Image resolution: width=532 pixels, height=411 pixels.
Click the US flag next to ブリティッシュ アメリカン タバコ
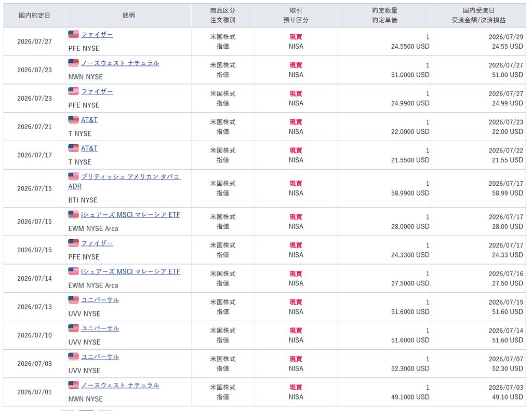point(73,176)
